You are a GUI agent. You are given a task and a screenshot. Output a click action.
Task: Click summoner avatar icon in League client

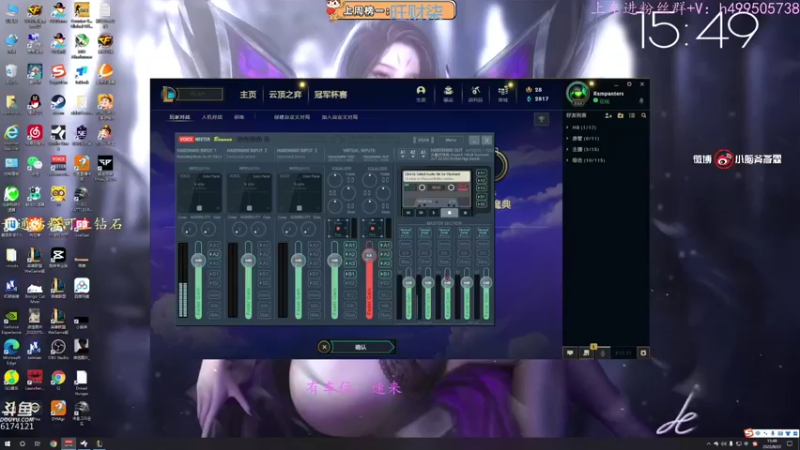pyautogui.click(x=578, y=93)
